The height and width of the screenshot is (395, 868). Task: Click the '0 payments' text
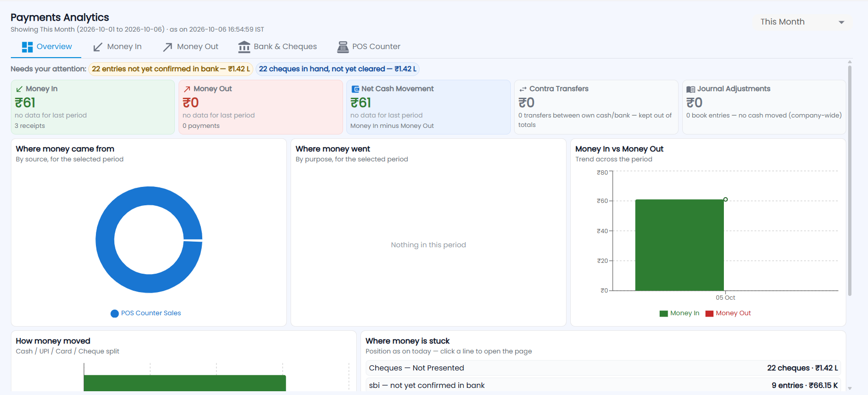(201, 126)
